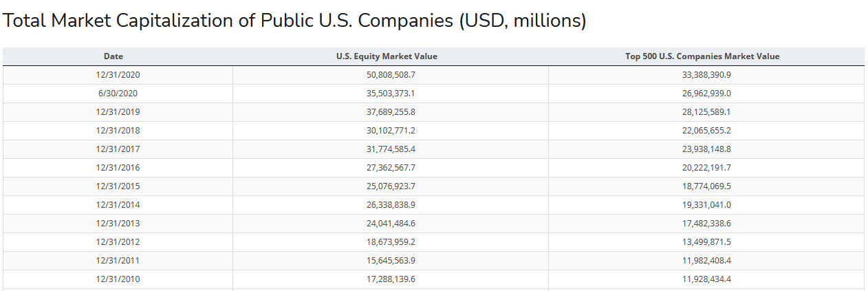Click Top 500 value 18,774,069.5
The height and width of the screenshot is (291, 868).
coord(706,186)
